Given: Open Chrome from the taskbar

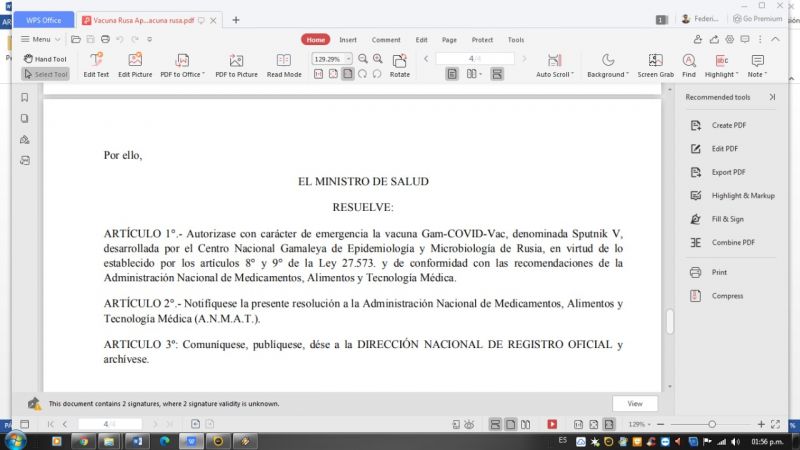Looking at the screenshot, I should (x=83, y=441).
